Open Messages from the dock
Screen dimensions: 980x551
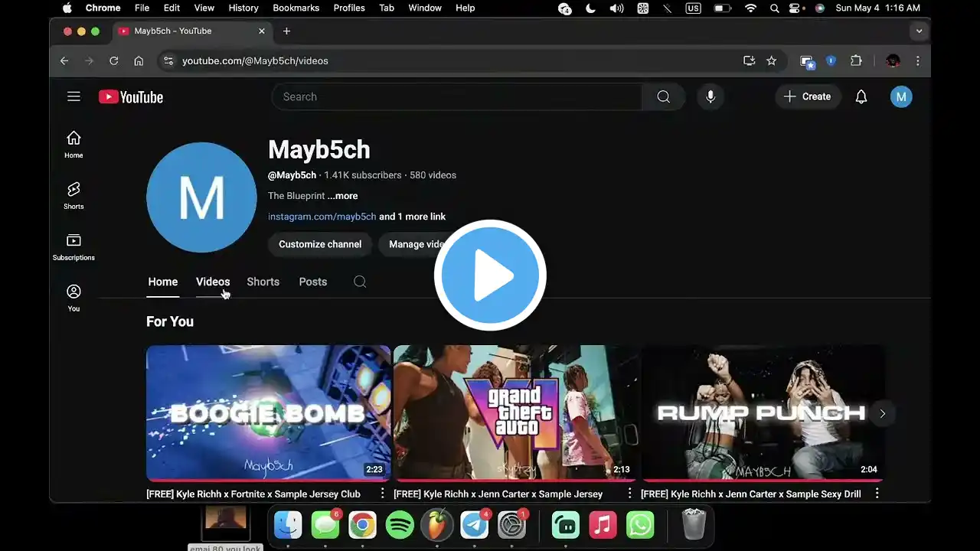[325, 525]
